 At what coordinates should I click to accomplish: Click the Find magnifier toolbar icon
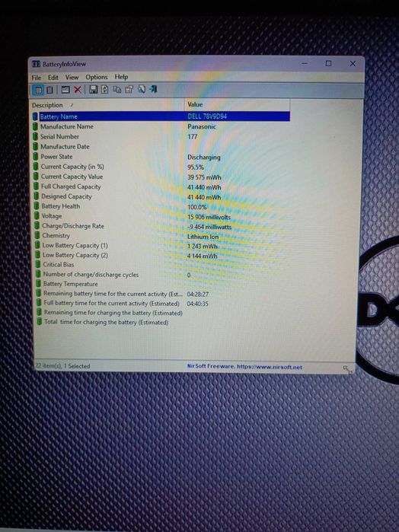142,89
